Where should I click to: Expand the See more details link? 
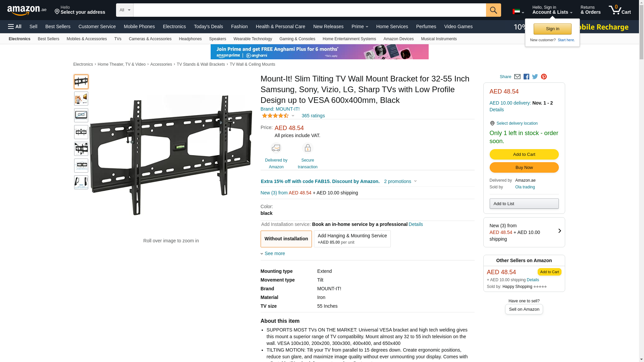274,253
